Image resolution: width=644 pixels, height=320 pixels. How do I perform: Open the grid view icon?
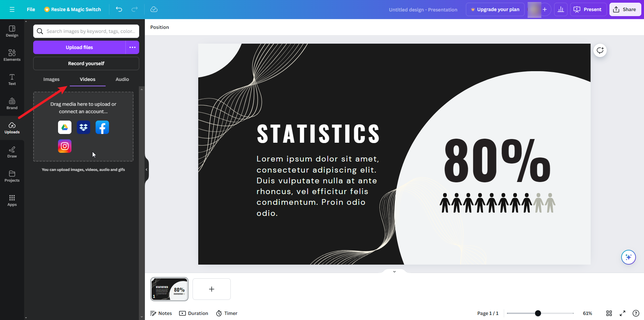coord(609,313)
